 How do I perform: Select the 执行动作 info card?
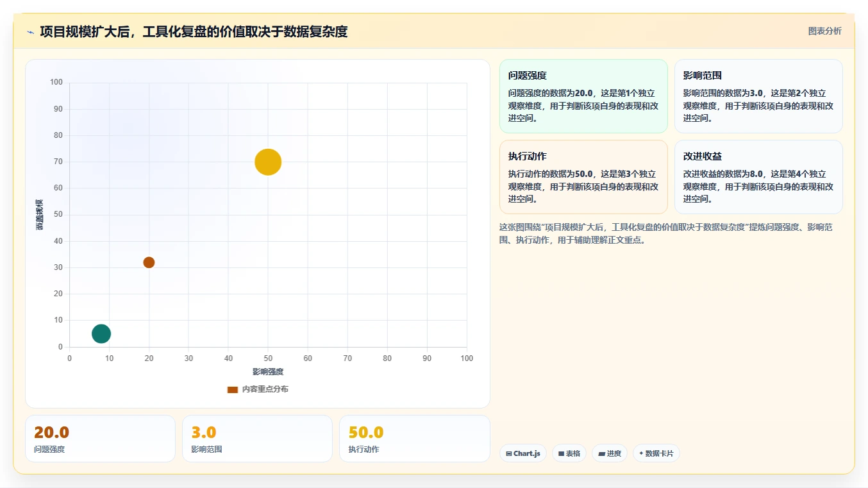(x=583, y=177)
